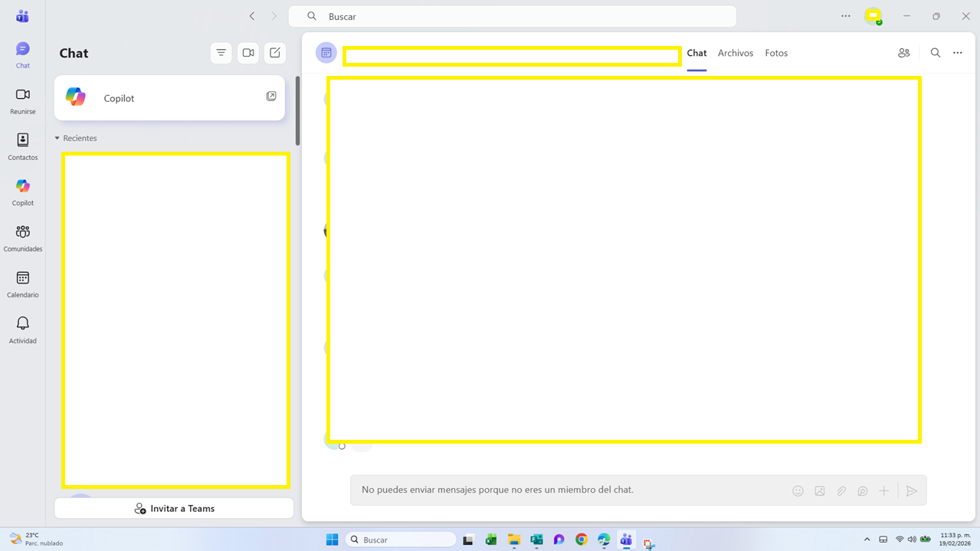
Task: Open Teams settings and more menu
Action: tap(846, 16)
